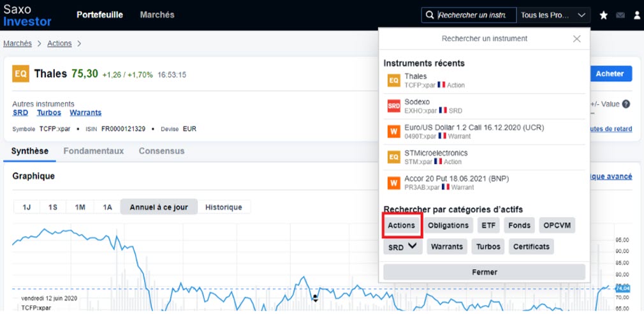Open the Tous les Produits dropdown
This screenshot has width=644, height=314.
tap(553, 15)
